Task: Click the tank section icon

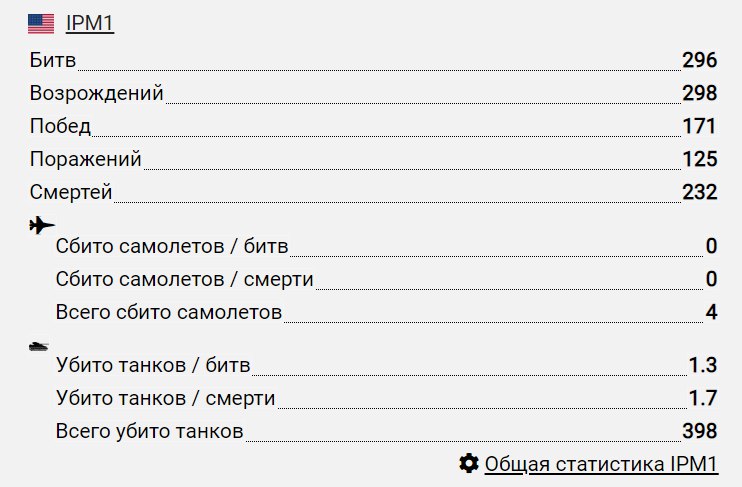Action: pyautogui.click(x=40, y=346)
